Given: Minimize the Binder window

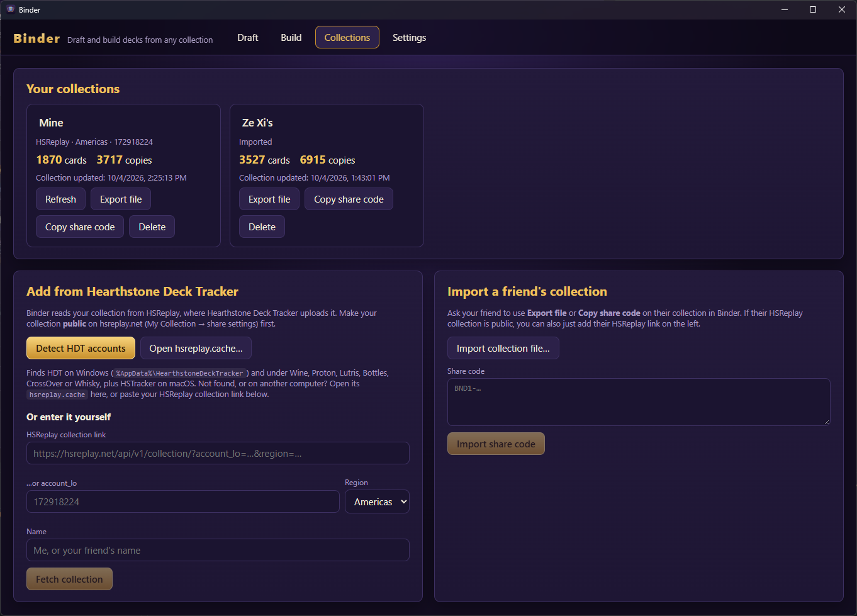Looking at the screenshot, I should (x=785, y=9).
